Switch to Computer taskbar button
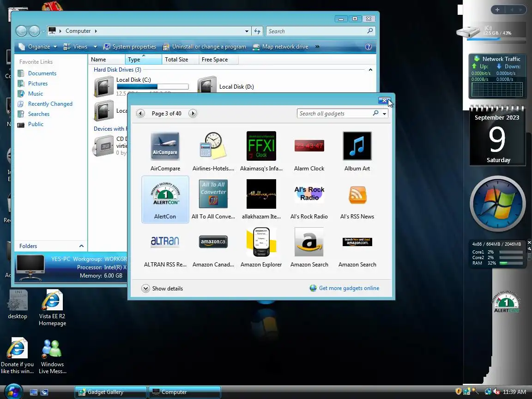532x399 pixels. (185, 392)
